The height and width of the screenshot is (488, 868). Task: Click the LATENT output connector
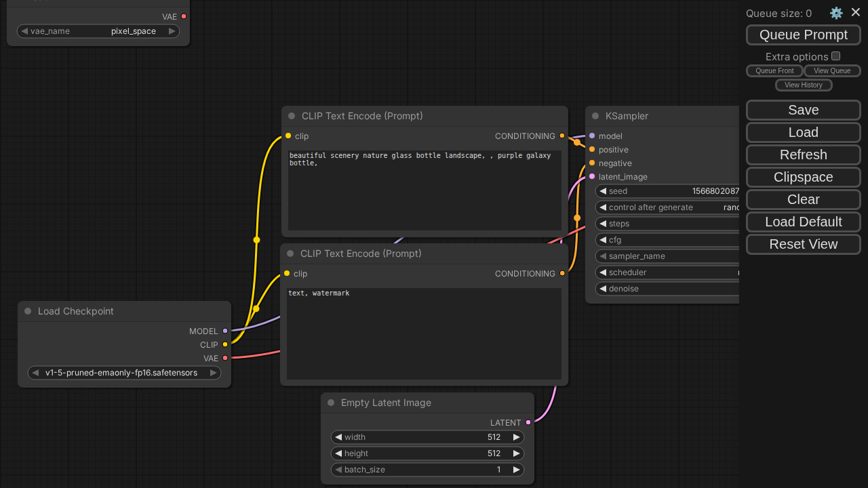point(528,422)
